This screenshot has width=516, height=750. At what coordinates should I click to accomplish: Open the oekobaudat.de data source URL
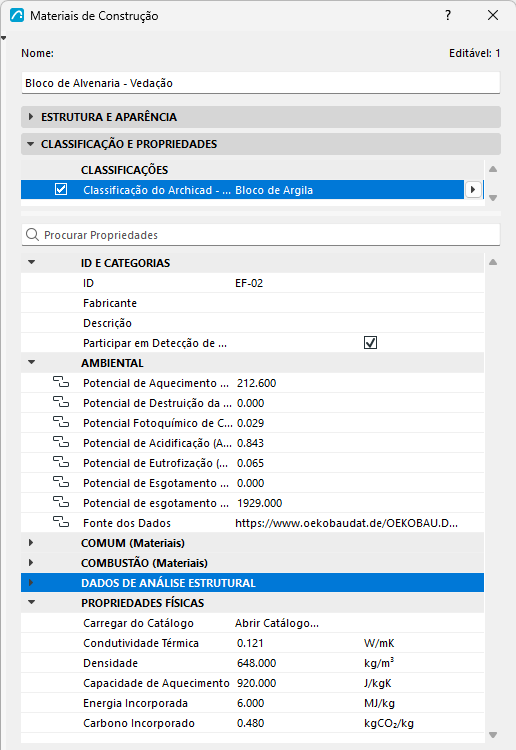tap(346, 523)
